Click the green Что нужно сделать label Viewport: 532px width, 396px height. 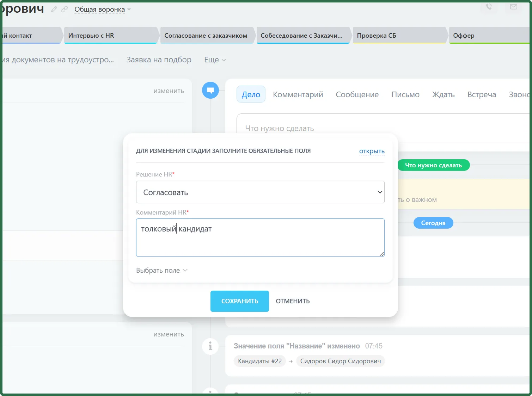coord(434,165)
